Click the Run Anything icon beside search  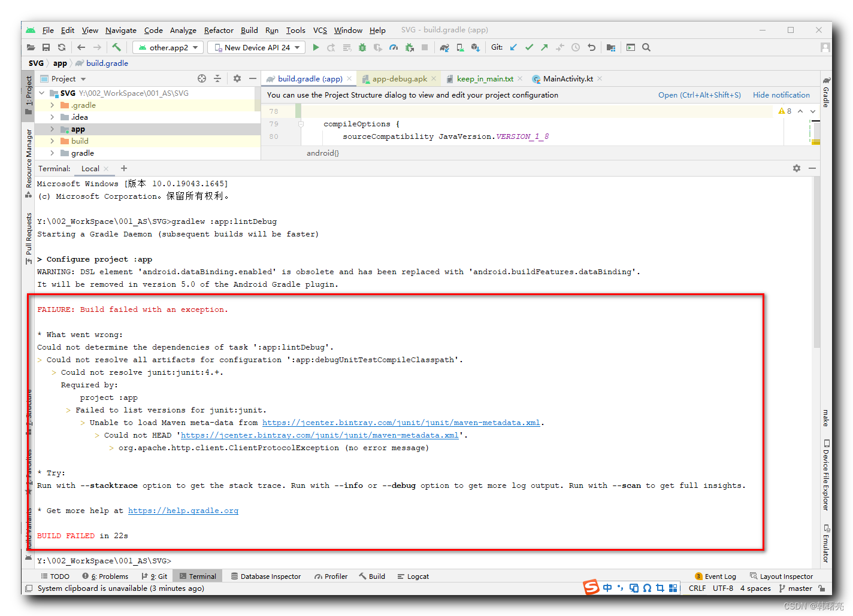[631, 47]
